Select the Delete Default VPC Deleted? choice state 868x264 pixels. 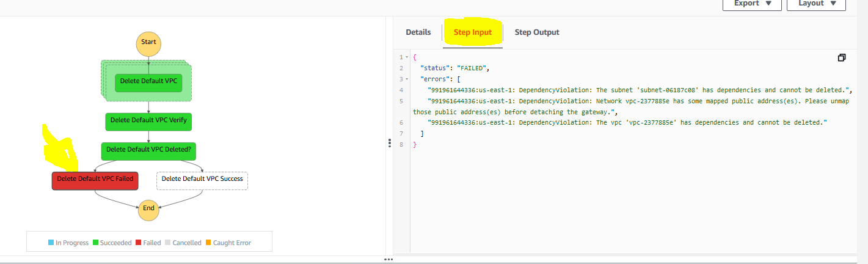tap(148, 149)
